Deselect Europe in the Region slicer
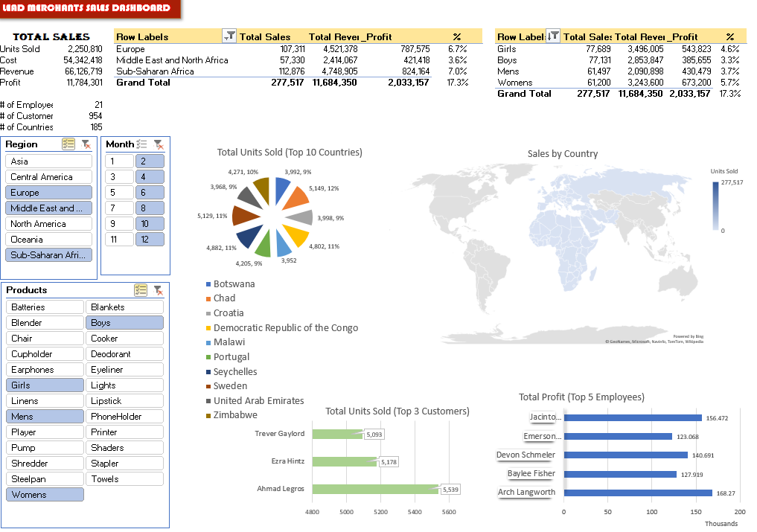 48,193
